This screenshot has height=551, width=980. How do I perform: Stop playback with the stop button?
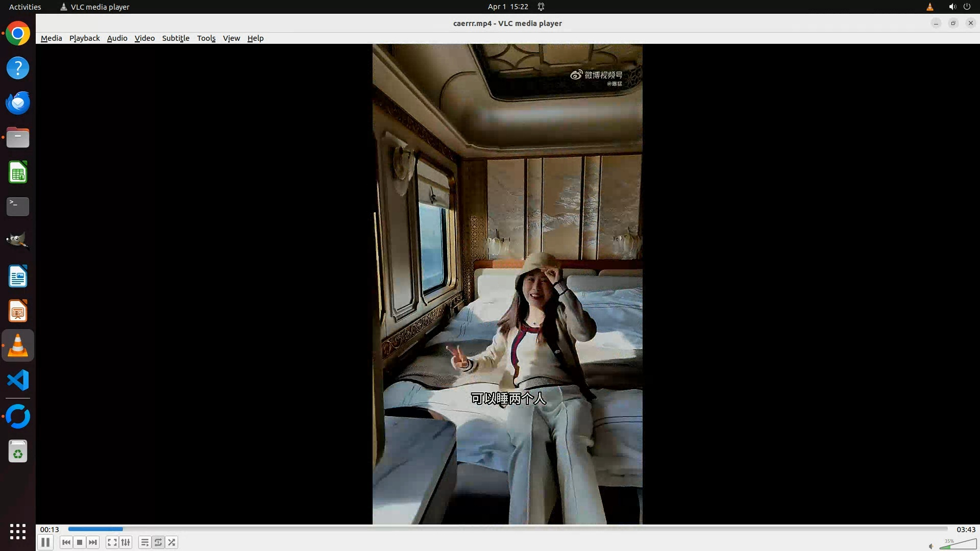(80, 542)
